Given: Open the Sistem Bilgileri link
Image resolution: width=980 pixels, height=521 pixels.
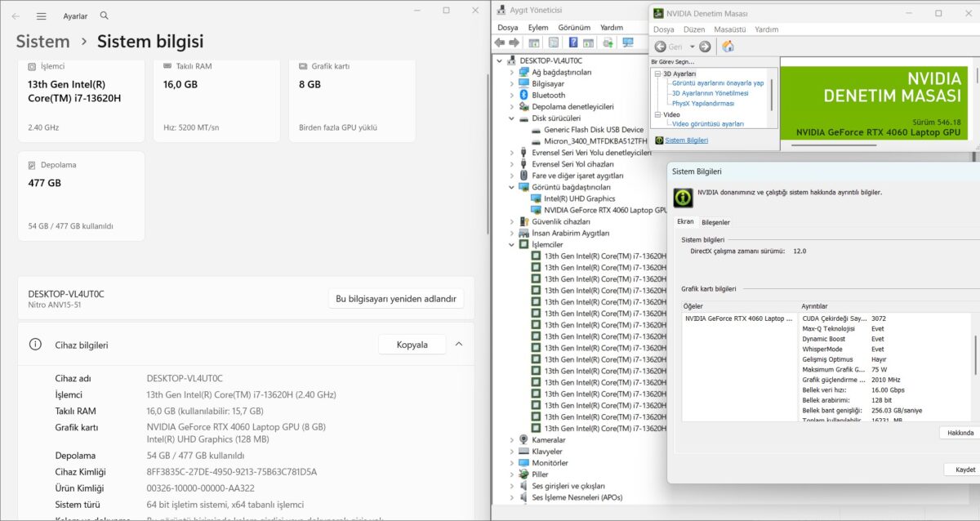Looking at the screenshot, I should pos(687,140).
